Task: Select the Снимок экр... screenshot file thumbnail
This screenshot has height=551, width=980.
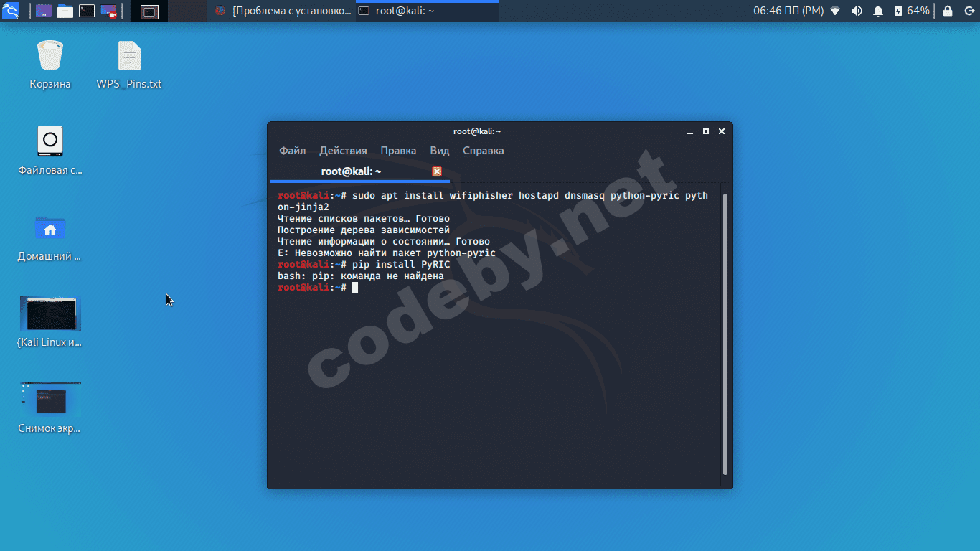Action: tap(50, 408)
